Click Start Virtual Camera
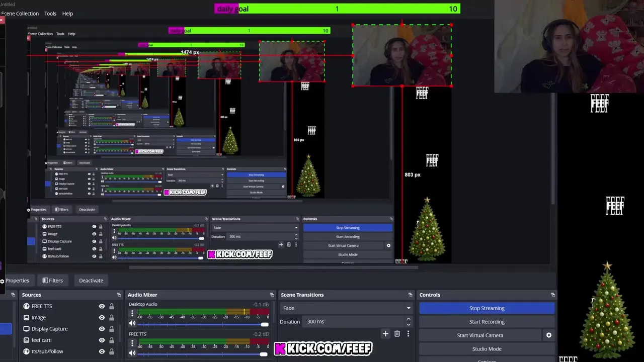 pos(480,335)
